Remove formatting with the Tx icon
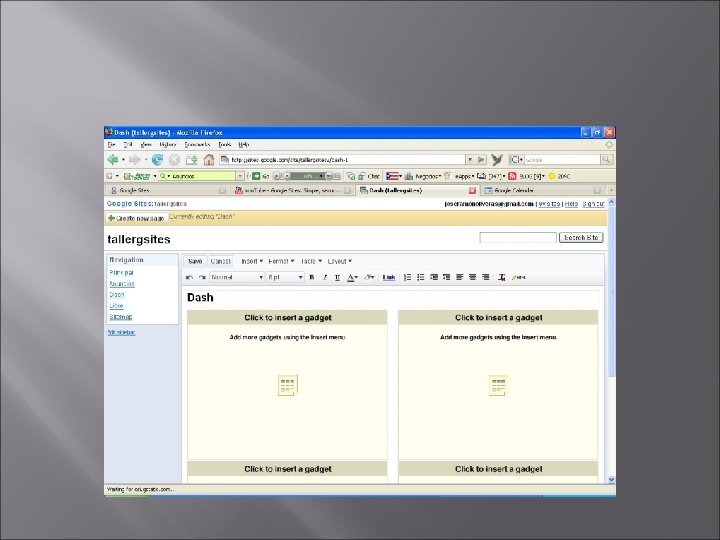This screenshot has height=540, width=720. coord(502,277)
